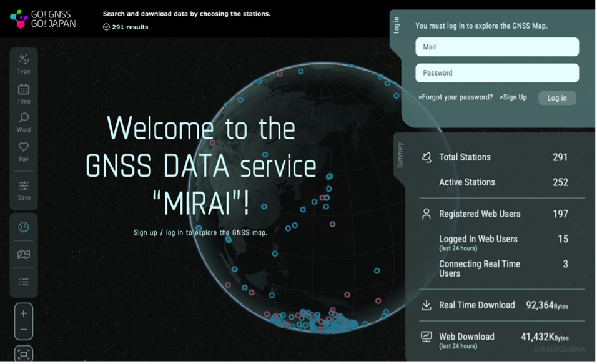The image size is (597, 364).
Task: Click the Active Stations value 252
Action: coord(560,182)
